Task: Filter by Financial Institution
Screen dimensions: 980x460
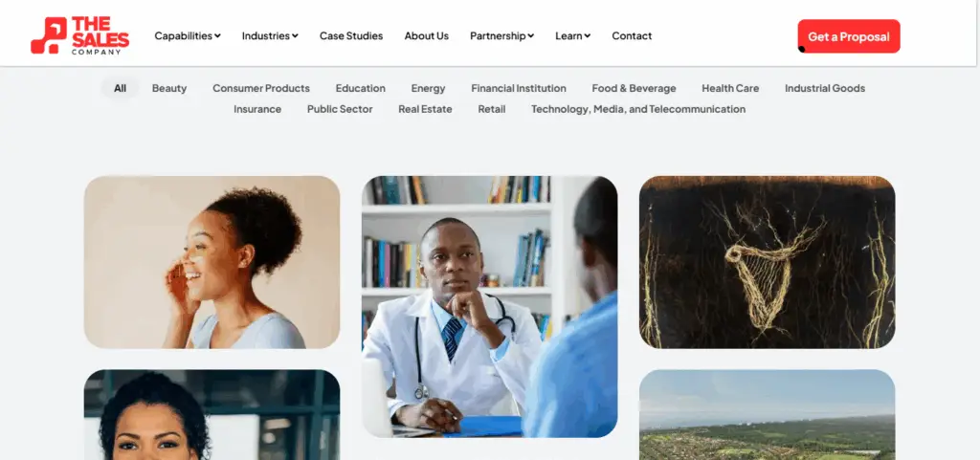Action: point(519,89)
